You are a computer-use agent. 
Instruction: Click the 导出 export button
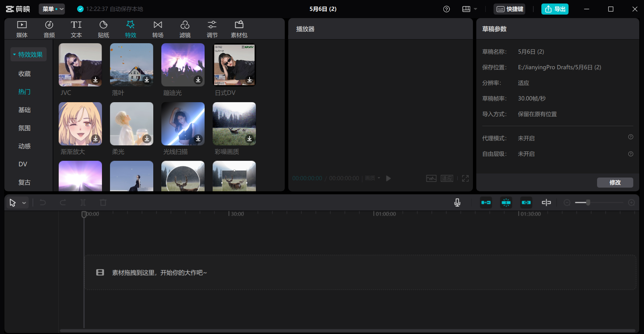(x=555, y=9)
